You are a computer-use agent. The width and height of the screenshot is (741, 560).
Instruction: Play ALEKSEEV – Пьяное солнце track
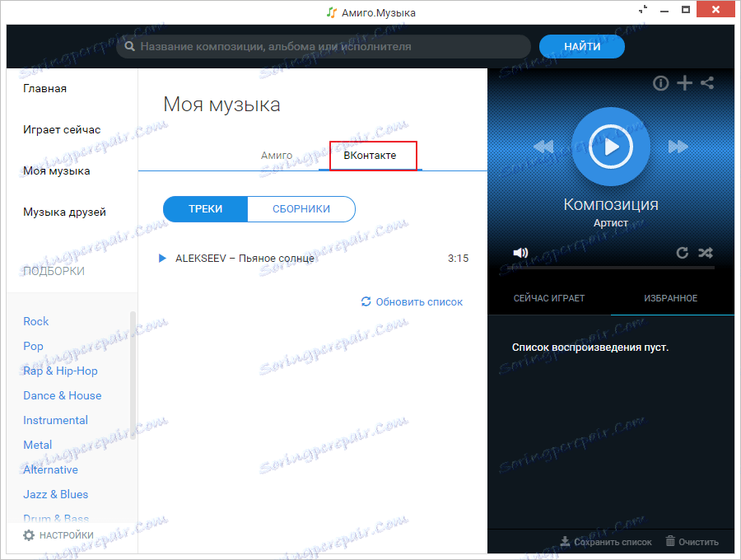click(162, 258)
